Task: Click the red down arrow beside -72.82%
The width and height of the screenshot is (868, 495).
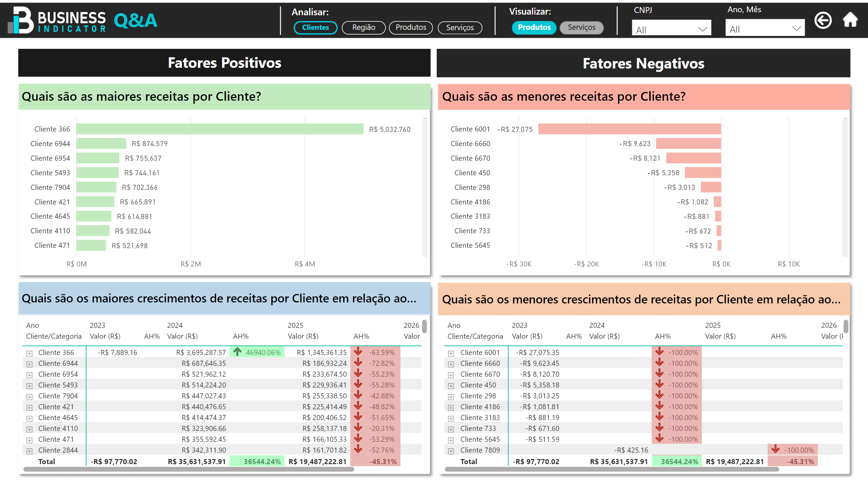Action: pyautogui.click(x=358, y=363)
